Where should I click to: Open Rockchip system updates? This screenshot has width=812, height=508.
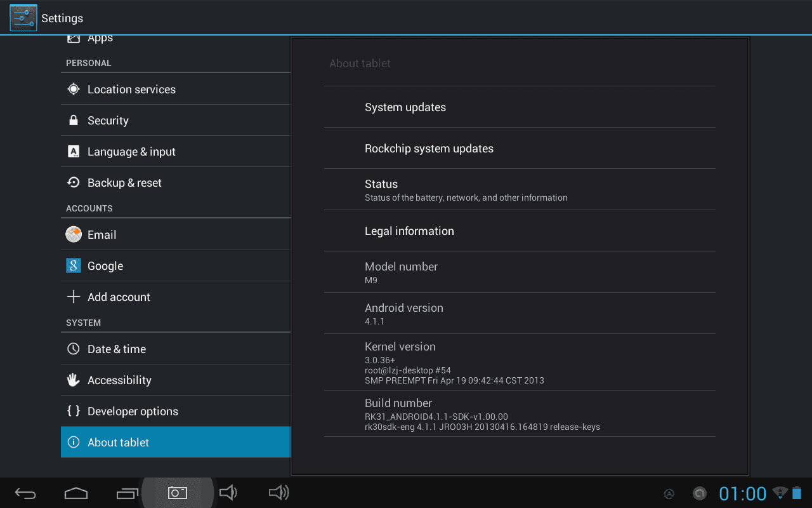click(520, 148)
